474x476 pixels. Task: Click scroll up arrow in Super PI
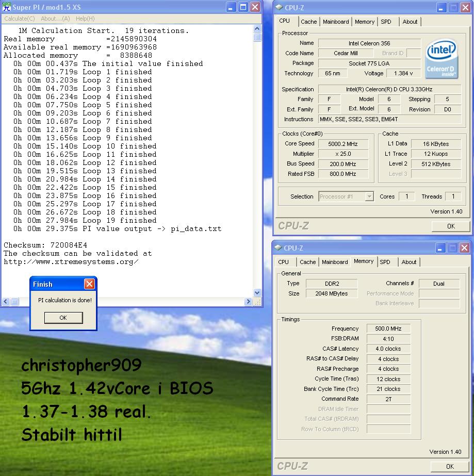pos(257,28)
